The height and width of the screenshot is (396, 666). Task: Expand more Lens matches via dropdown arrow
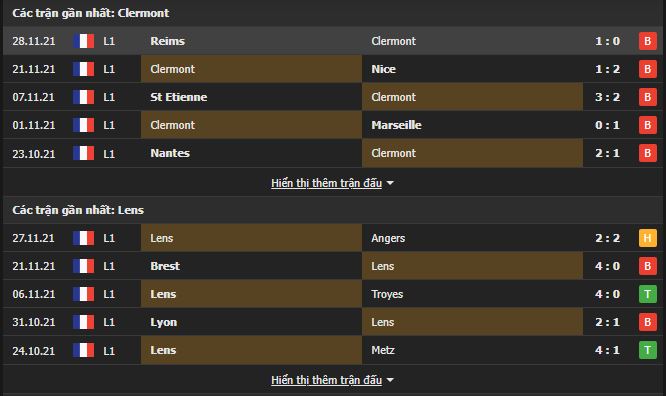[390, 380]
